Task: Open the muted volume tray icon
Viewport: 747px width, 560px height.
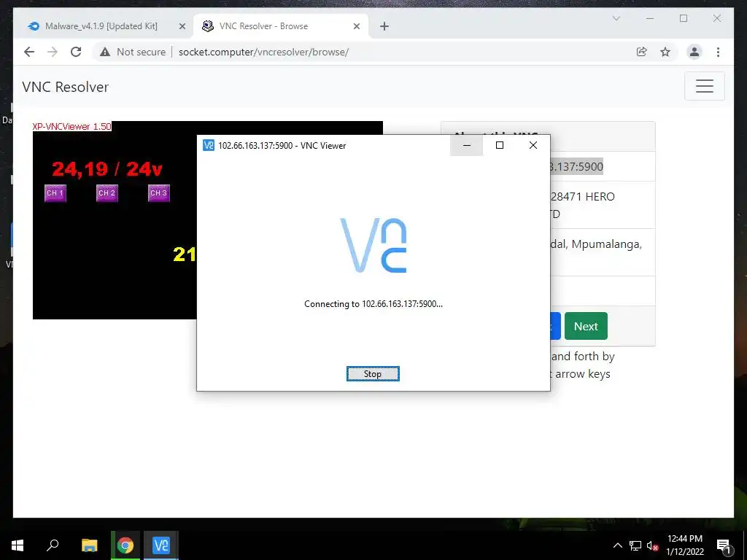Action: click(652, 545)
